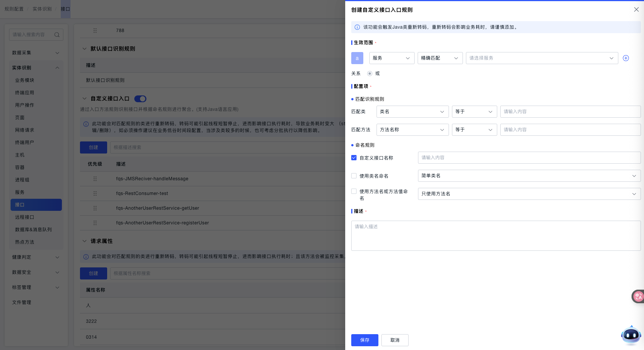The height and width of the screenshot is (350, 644).
Task: Click the plus icon to add scope condition
Action: [x=626, y=58]
